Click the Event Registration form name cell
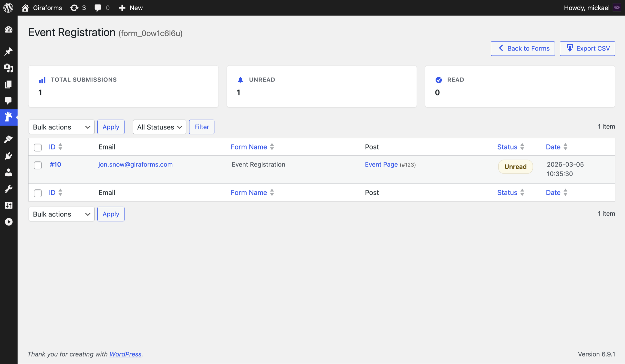Viewport: 625px width, 364px height. 259,164
